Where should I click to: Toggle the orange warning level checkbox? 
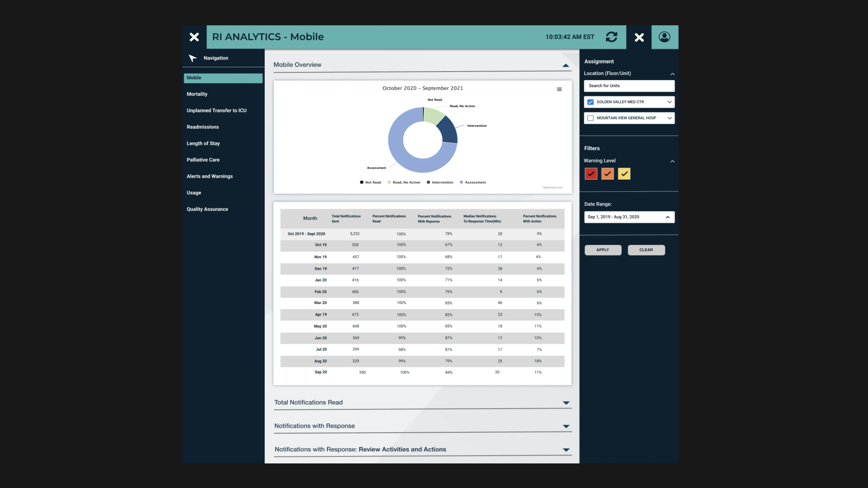click(x=608, y=174)
